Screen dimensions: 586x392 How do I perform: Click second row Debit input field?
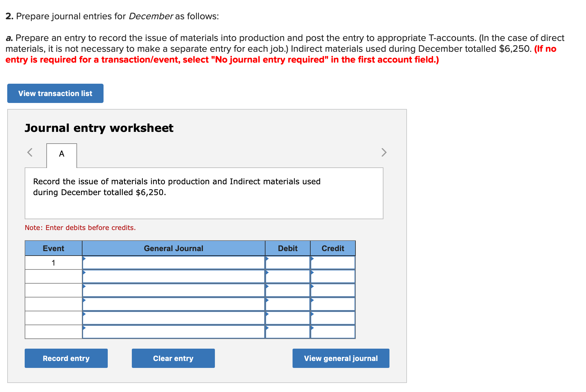coord(288,276)
